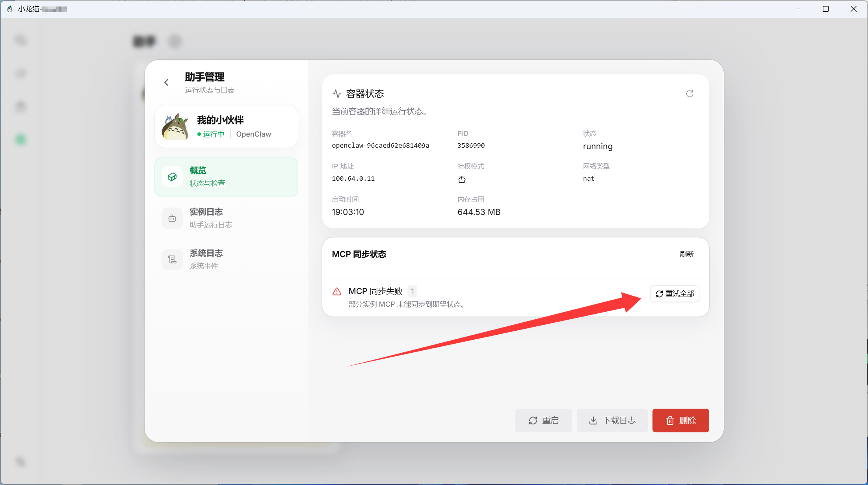Click the MCP 同步失败 failure message row

[515, 298]
